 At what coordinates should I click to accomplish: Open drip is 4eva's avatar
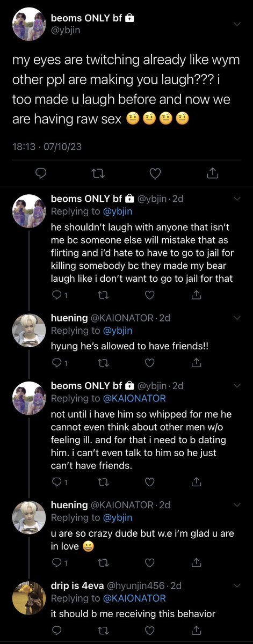coord(28,598)
